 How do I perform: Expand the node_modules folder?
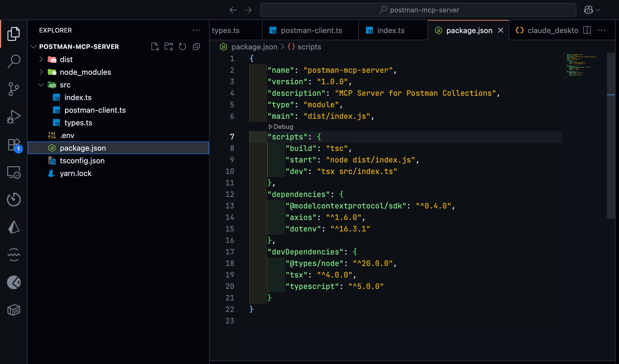(118, 72)
